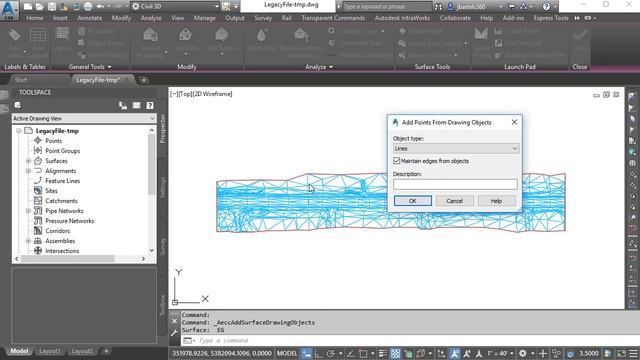Open the Civil 3D workspace dropdown

[176, 6]
